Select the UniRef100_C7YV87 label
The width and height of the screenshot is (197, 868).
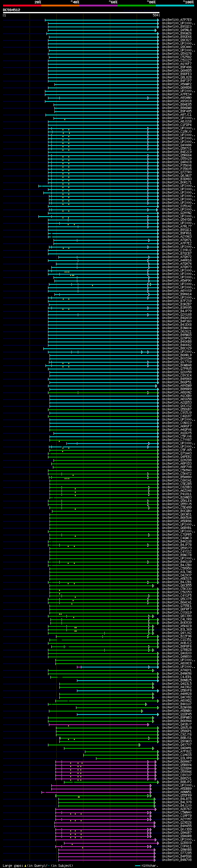[177, 440]
